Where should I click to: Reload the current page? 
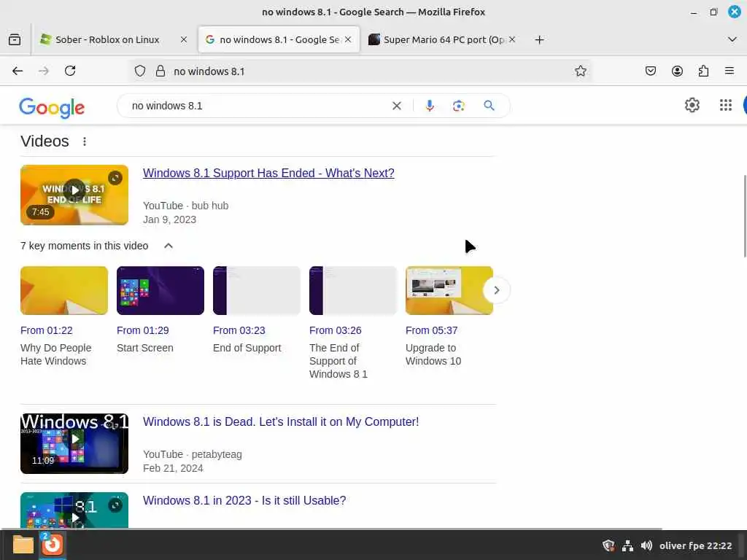pos(70,71)
